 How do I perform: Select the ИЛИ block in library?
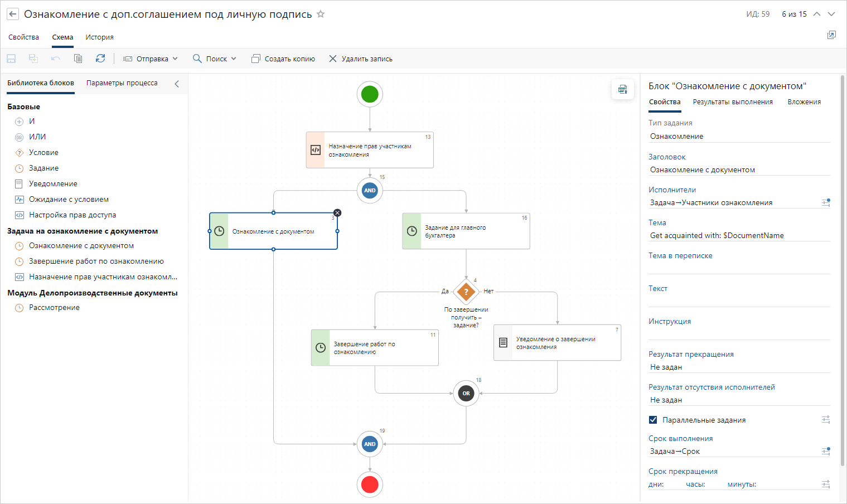tap(31, 137)
